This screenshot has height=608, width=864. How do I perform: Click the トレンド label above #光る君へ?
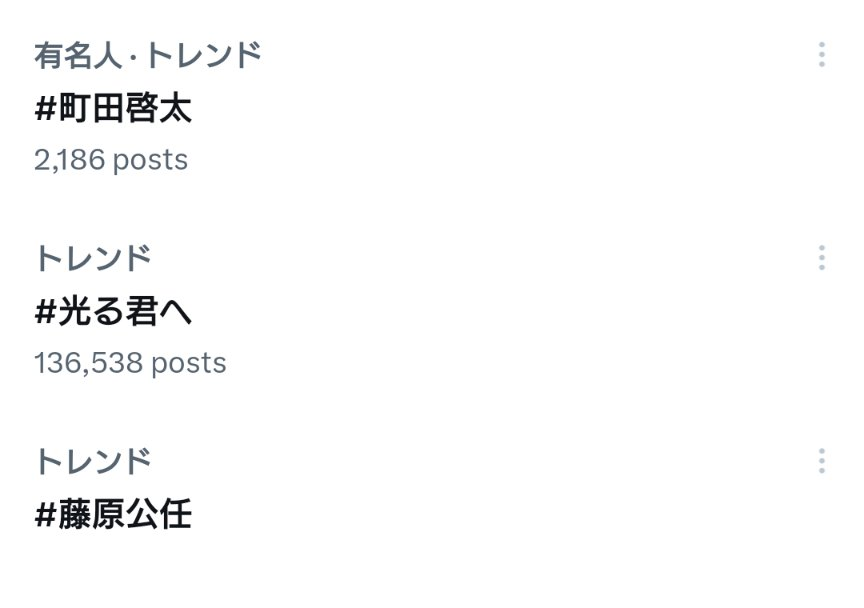click(93, 258)
